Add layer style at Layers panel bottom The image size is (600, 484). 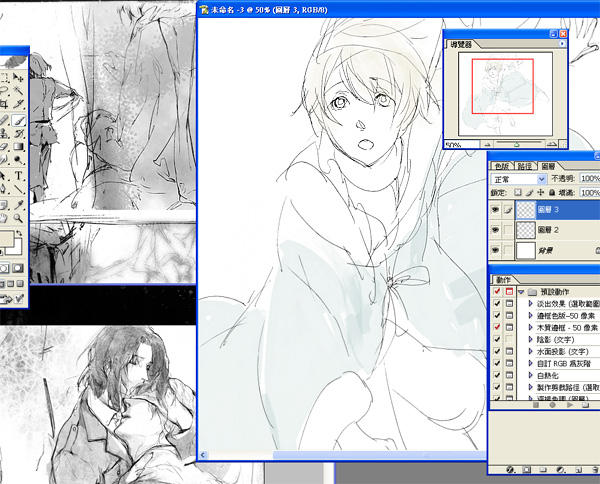(x=509, y=469)
